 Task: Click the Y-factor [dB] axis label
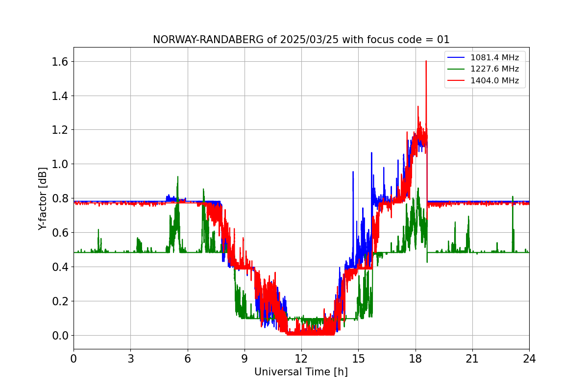point(43,198)
